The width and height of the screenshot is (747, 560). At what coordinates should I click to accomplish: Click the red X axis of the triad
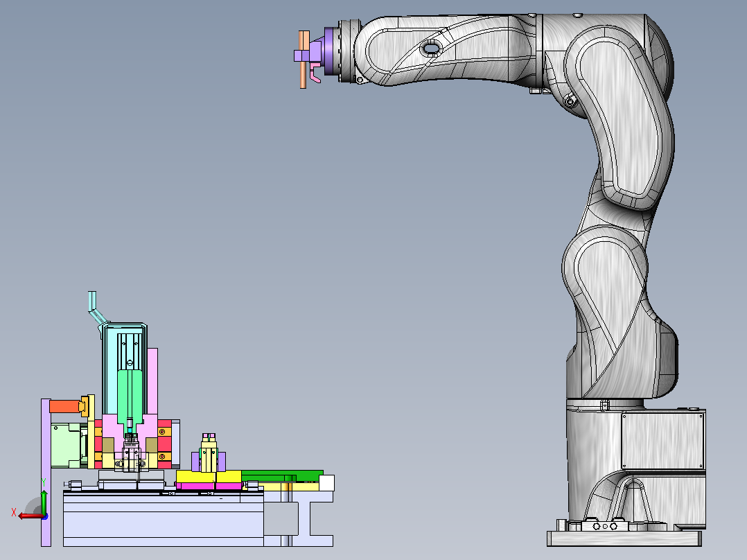[31, 516]
